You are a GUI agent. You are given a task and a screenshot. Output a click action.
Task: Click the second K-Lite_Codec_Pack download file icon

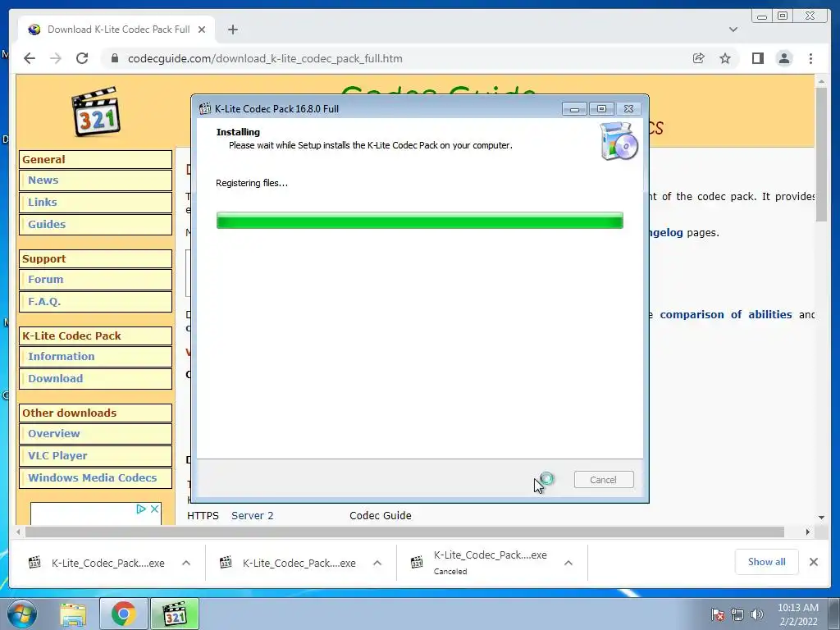[226, 563]
